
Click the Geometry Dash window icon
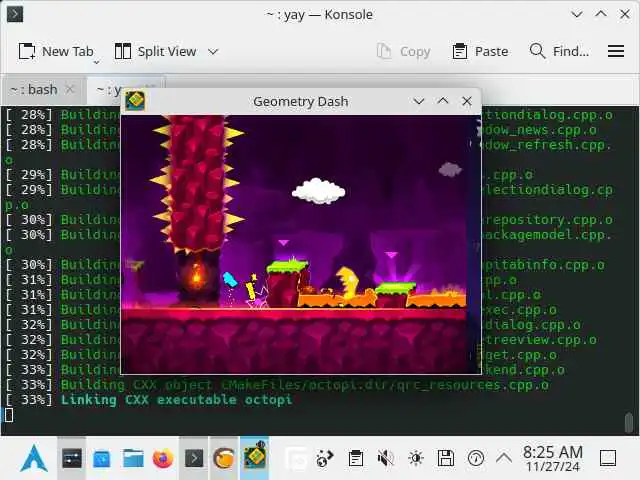click(x=136, y=101)
